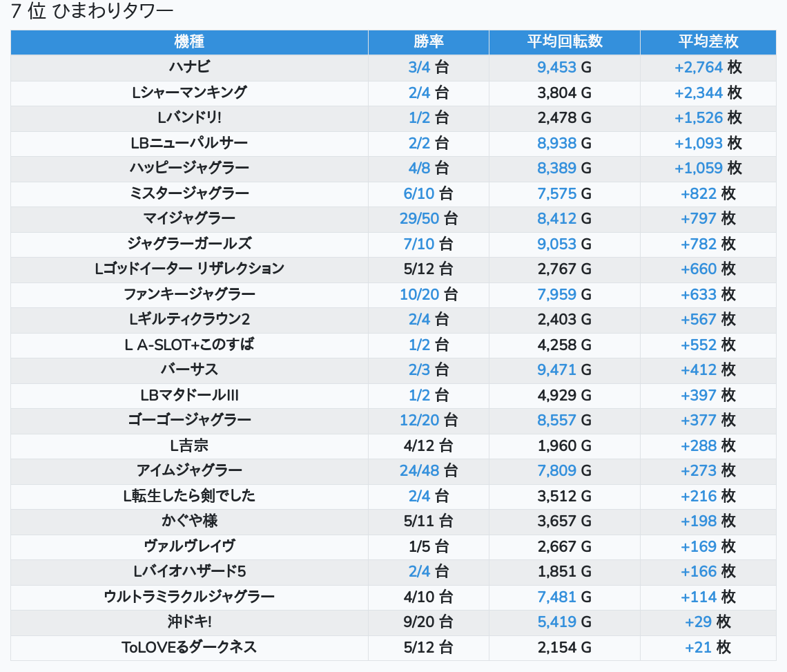Click the 平均回転数 column header
787x672 pixels.
pos(565,41)
